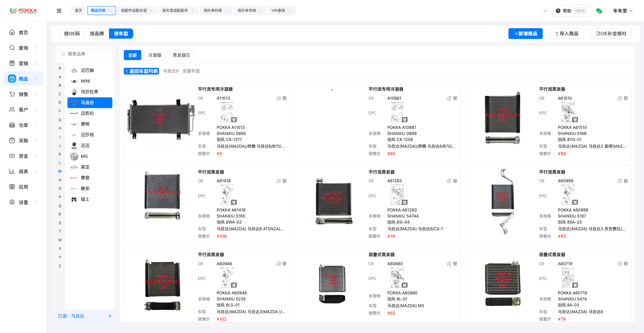The height and width of the screenshot is (333, 644).
Task: Open the WeChat icon in the header
Action: tap(599, 11)
